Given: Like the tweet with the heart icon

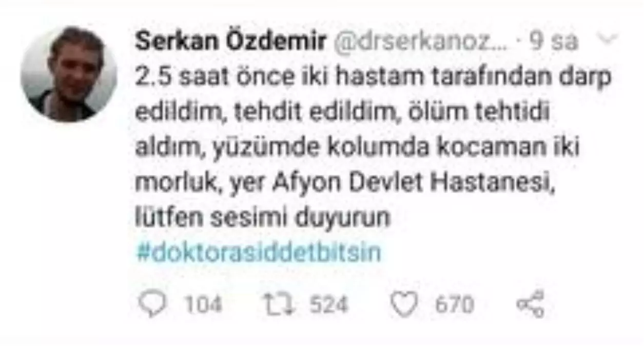Looking at the screenshot, I should click(404, 305).
